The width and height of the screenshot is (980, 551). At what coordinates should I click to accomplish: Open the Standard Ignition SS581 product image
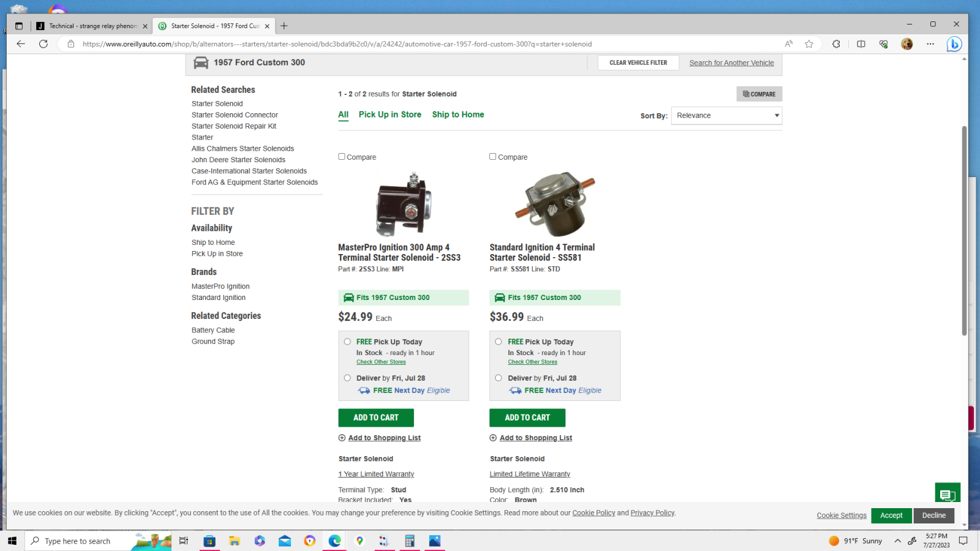[x=555, y=204]
